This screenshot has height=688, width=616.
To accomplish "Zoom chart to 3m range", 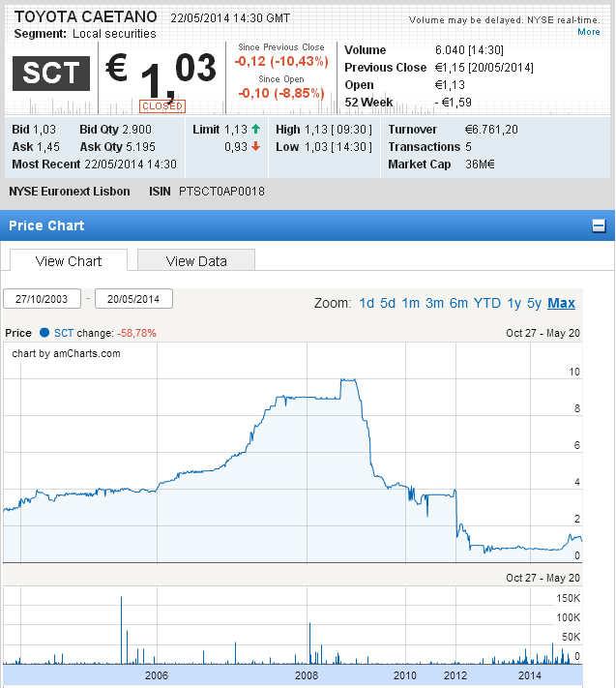I will click(434, 303).
